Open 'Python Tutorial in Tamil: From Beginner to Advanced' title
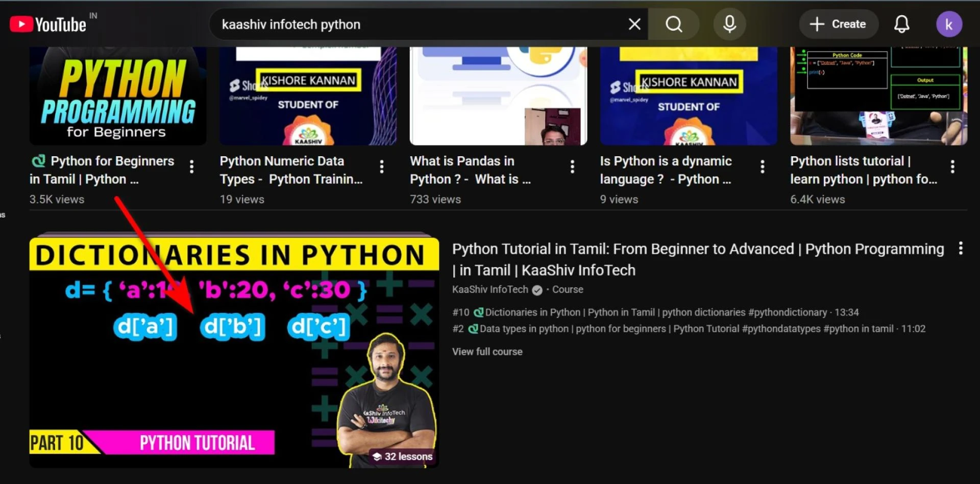Viewport: 980px width, 484px height. 698,259
